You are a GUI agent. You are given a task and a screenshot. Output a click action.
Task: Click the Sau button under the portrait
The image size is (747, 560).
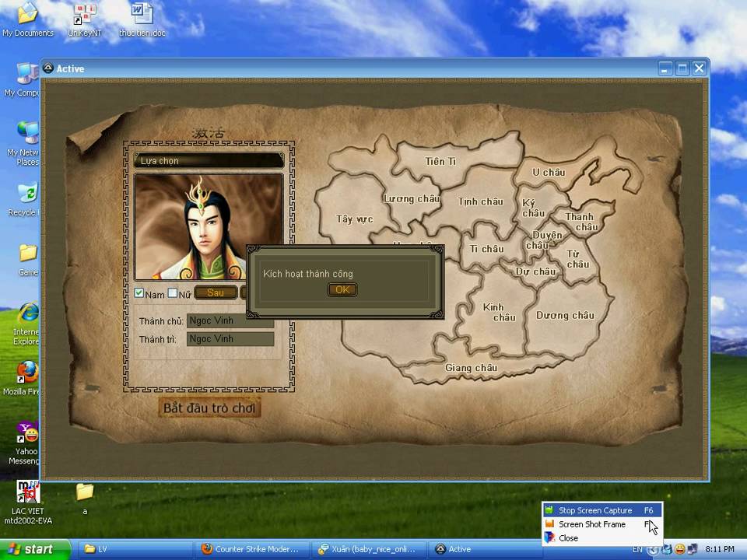pos(216,292)
